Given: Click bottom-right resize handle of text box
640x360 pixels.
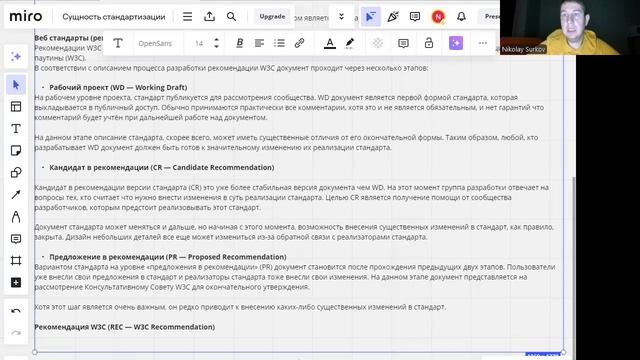Looking at the screenshot, I should (563, 352).
